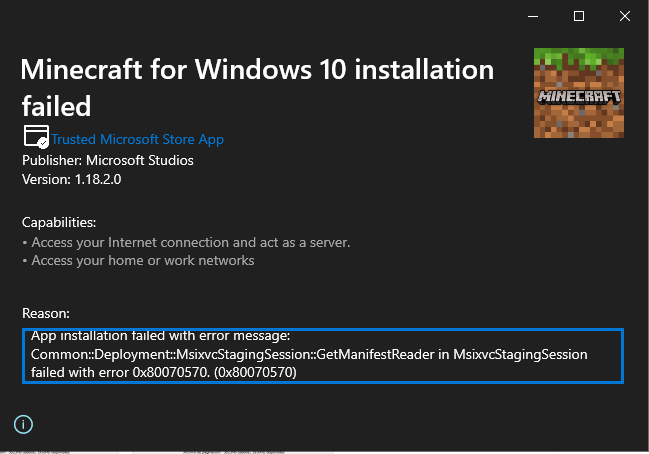The image size is (649, 454).
Task: Click the installation failed heading
Action: (257, 87)
